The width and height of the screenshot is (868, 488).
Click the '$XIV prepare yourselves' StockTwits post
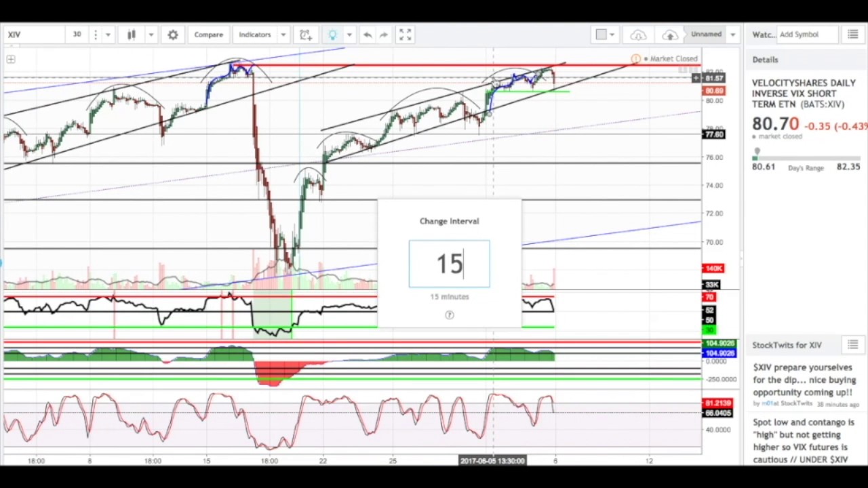click(x=804, y=380)
